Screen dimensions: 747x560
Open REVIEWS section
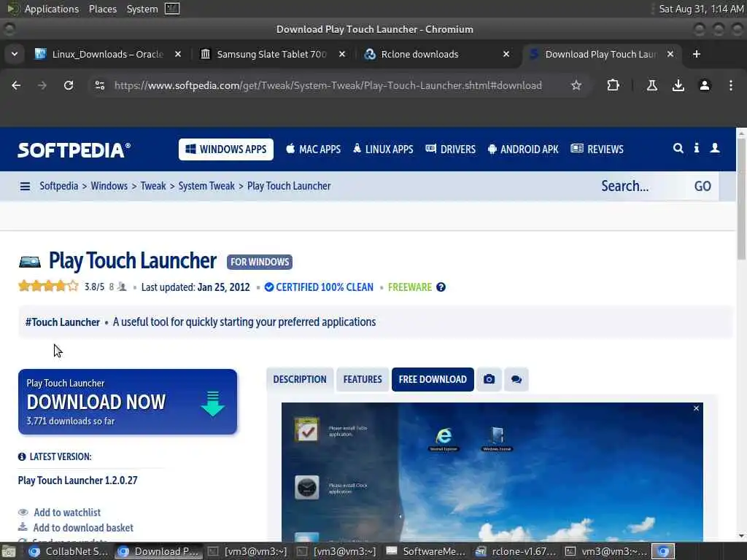point(597,149)
